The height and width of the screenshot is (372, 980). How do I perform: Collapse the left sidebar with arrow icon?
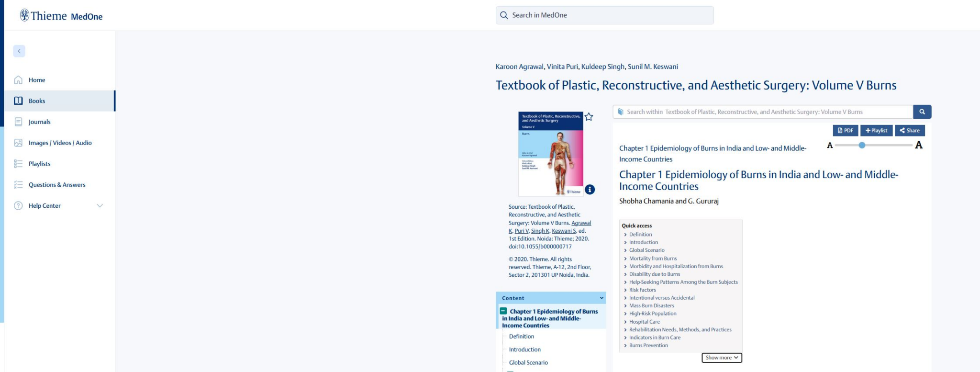[x=19, y=51]
